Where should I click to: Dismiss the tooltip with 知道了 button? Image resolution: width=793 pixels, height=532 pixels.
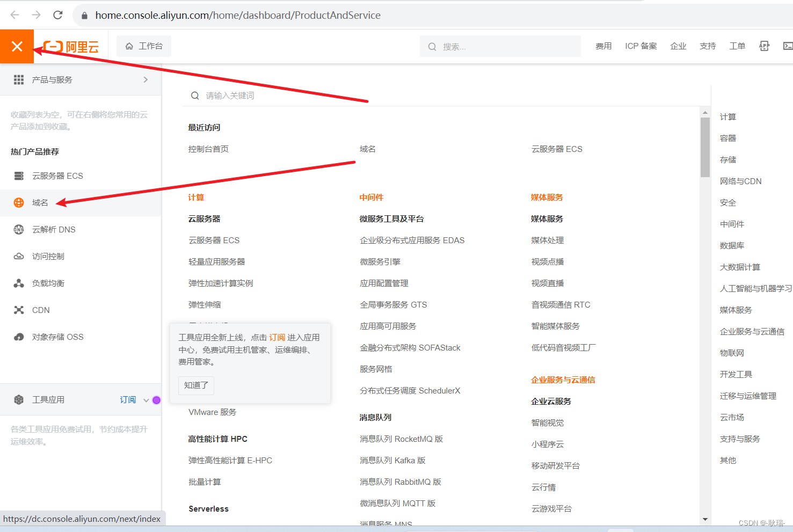tap(195, 385)
